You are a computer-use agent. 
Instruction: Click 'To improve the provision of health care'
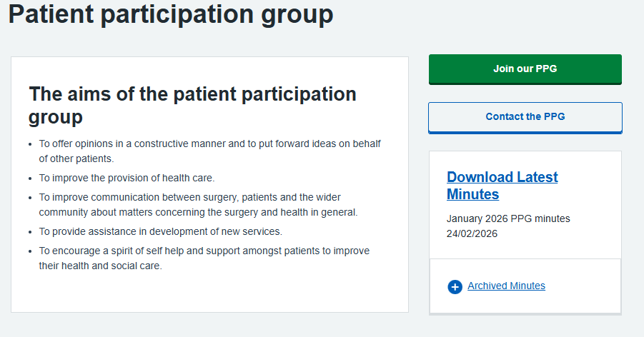click(x=127, y=178)
